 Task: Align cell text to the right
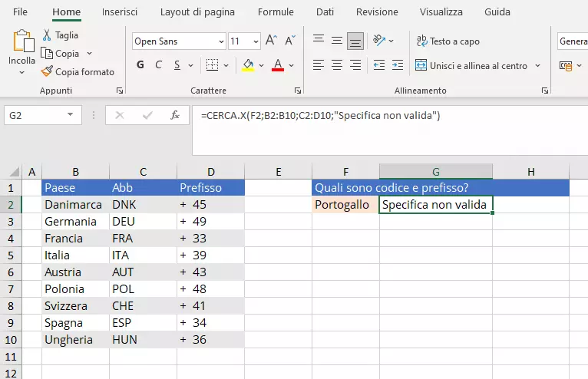355,65
